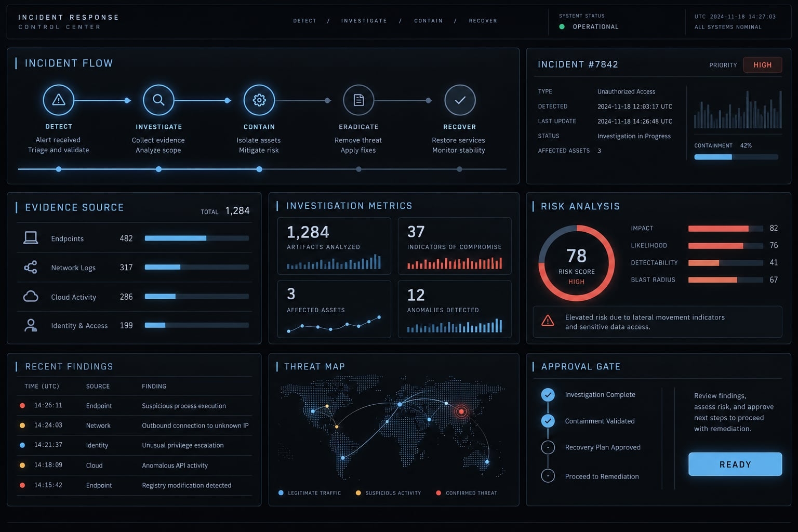Open the Contain gear step icon
This screenshot has width=798, height=532.
pyautogui.click(x=259, y=100)
